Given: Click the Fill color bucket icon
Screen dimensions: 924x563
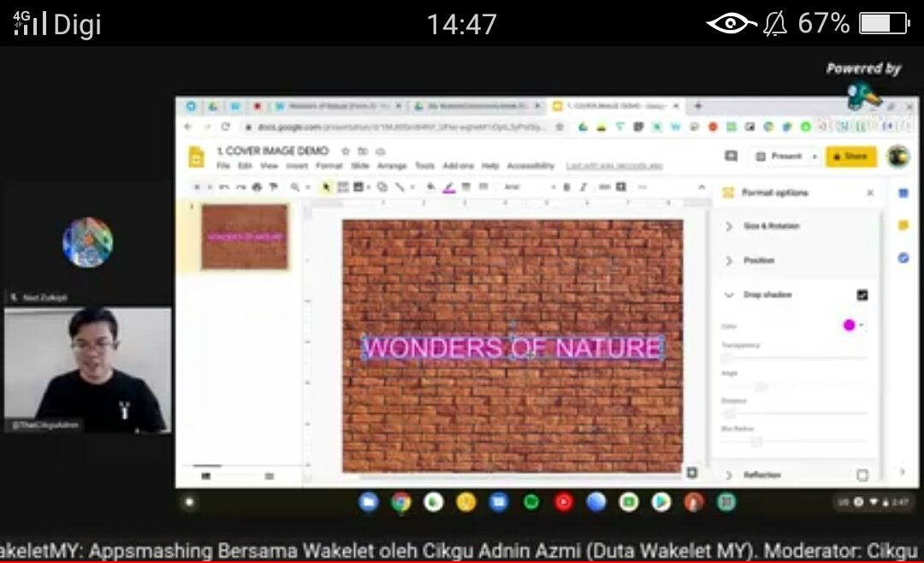Looking at the screenshot, I should 431,187.
